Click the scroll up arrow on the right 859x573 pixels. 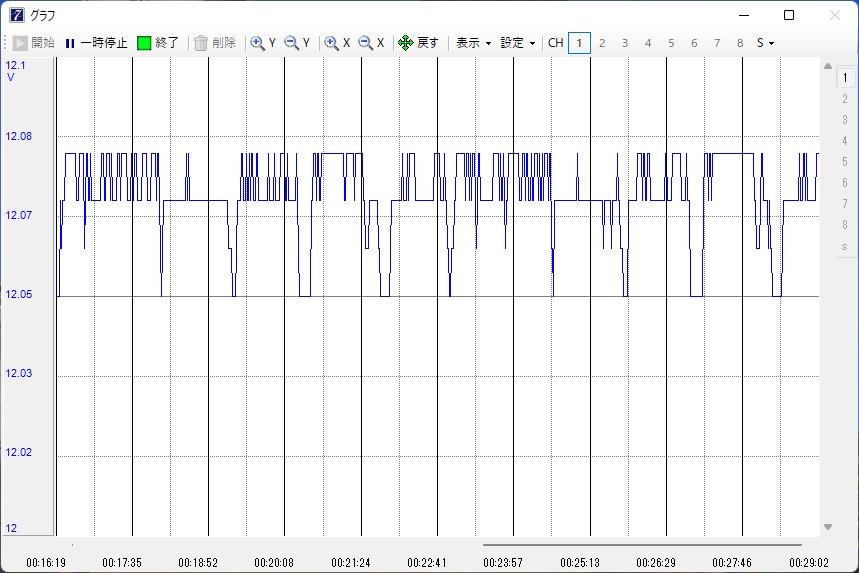click(827, 67)
